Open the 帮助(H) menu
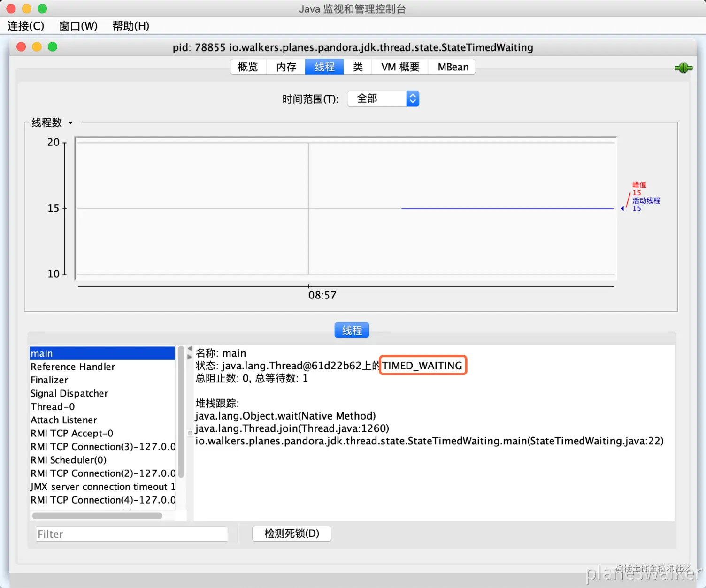Screen dimensions: 706x588 point(130,26)
